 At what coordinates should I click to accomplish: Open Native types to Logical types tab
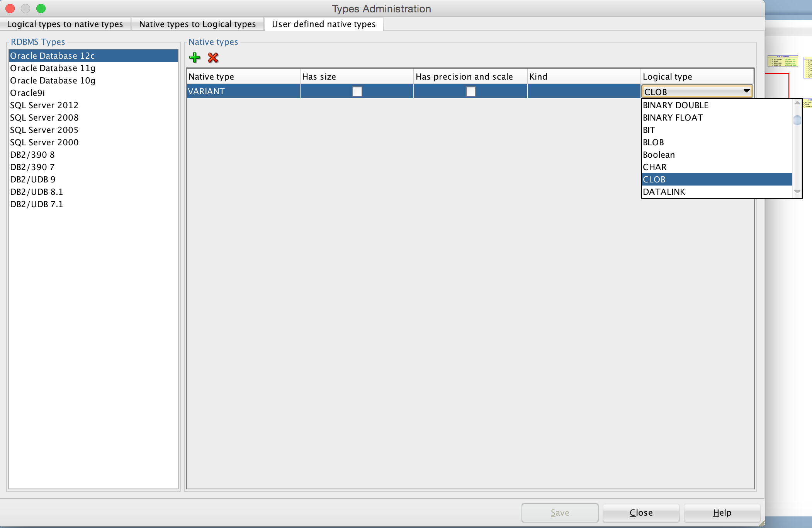[x=197, y=24]
